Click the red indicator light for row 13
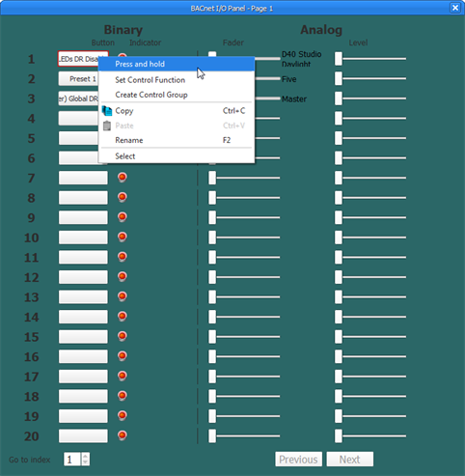The width and height of the screenshot is (465, 476). tap(123, 296)
